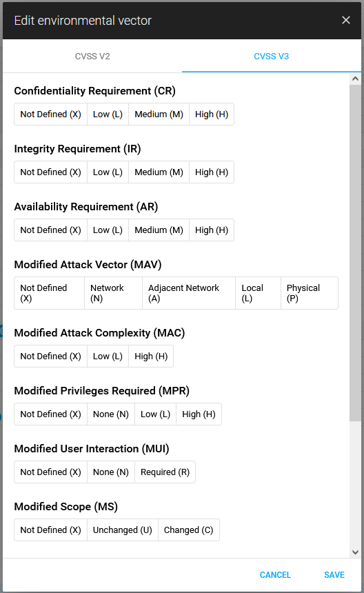Image resolution: width=364 pixels, height=593 pixels.
Task: Click the scrollbar down arrow
Action: [x=355, y=552]
